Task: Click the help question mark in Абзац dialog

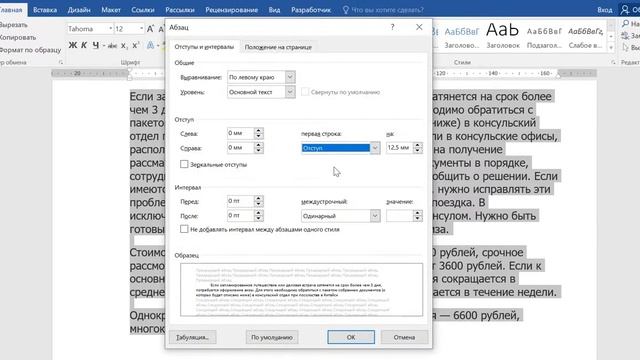Action: 392,27
